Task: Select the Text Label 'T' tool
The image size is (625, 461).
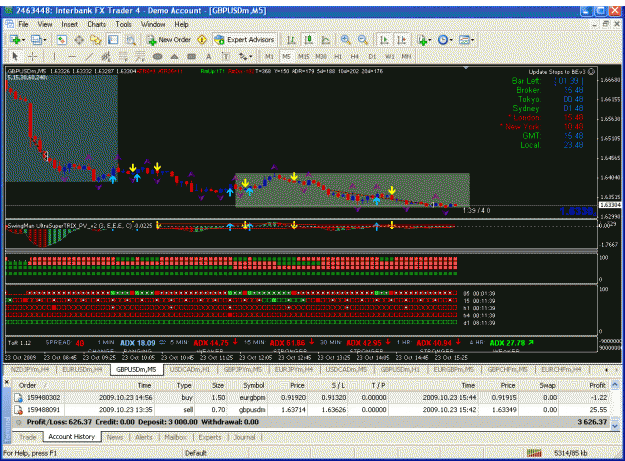Action: [226, 57]
